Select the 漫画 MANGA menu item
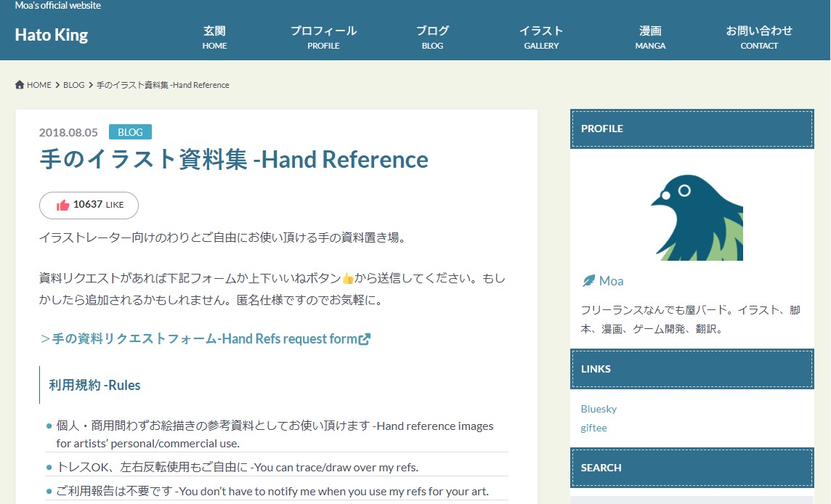The width and height of the screenshot is (831, 504). 650,38
